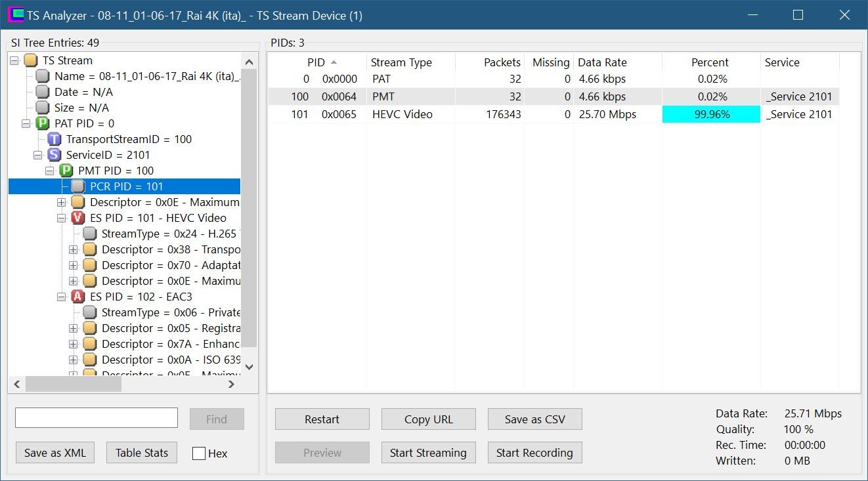Click the red V video stream icon

click(x=78, y=218)
